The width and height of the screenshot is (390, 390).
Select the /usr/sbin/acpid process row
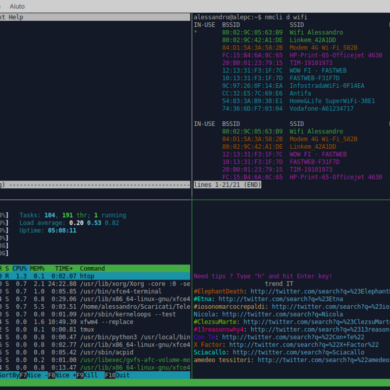click(x=95, y=352)
